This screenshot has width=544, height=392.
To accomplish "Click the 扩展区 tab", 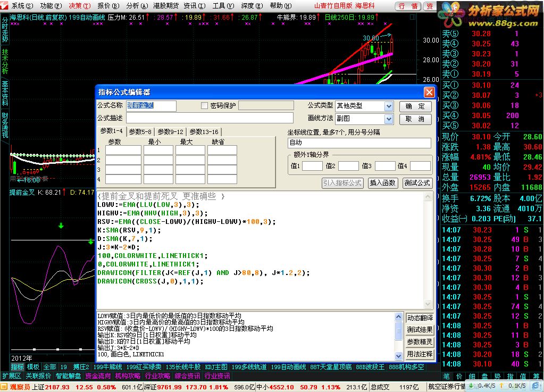I will (12, 376).
